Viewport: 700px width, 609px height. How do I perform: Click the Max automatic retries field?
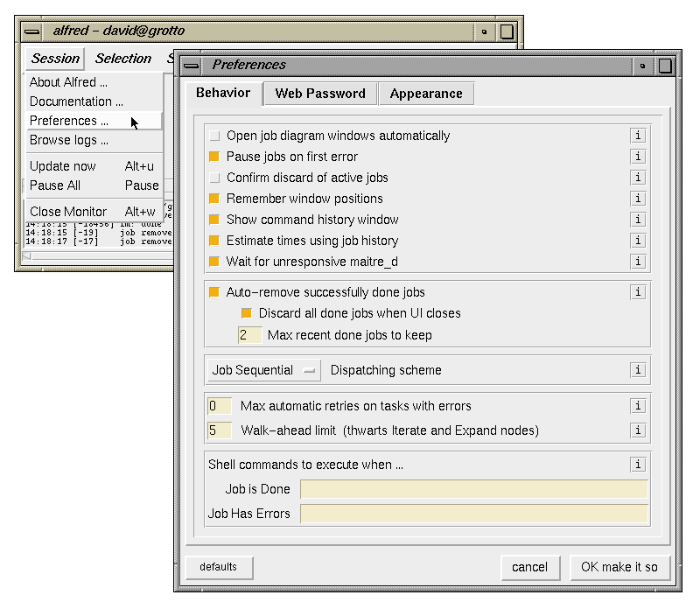220,406
